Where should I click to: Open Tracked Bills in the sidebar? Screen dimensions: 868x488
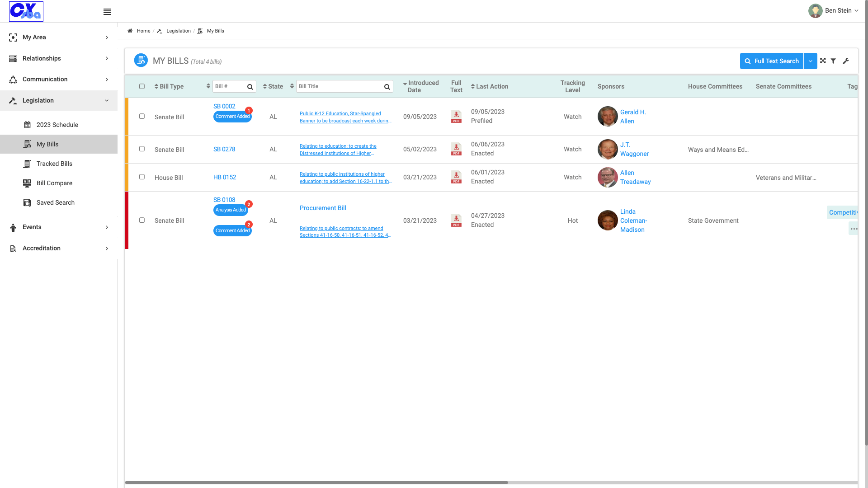(x=59, y=164)
